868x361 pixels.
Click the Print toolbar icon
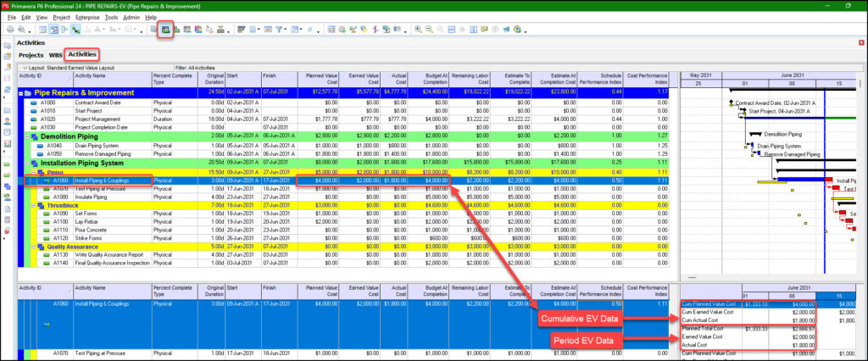[x=10, y=30]
